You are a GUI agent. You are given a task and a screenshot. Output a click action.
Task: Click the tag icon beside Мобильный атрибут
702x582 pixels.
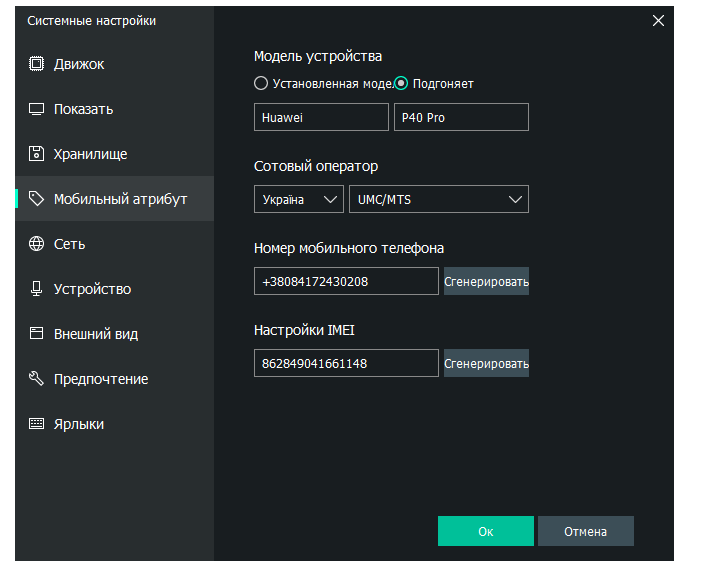point(36,198)
